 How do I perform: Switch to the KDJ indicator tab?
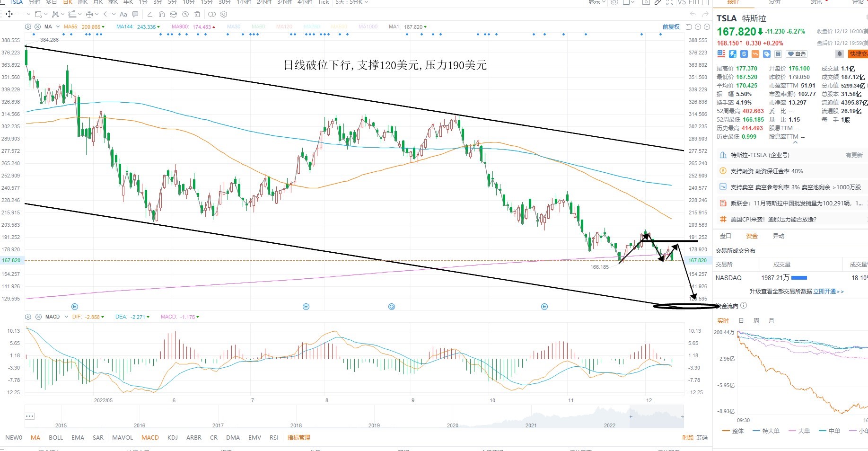click(173, 438)
